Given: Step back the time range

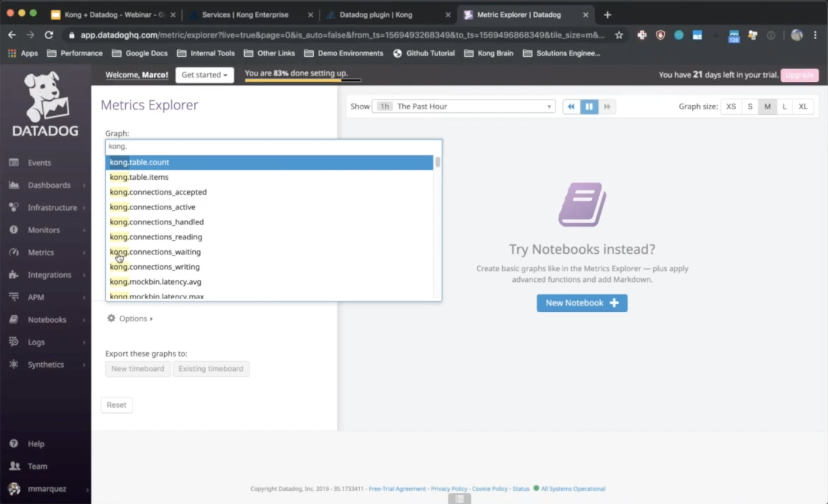Looking at the screenshot, I should click(571, 106).
